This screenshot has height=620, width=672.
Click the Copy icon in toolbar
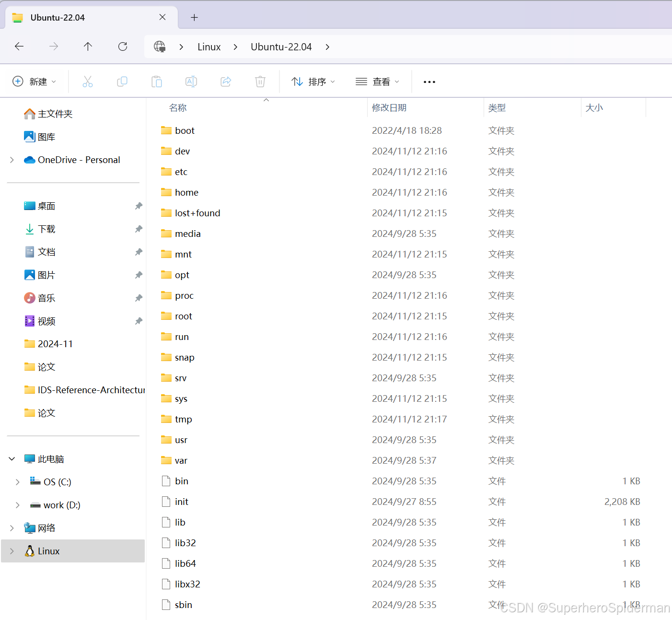122,82
